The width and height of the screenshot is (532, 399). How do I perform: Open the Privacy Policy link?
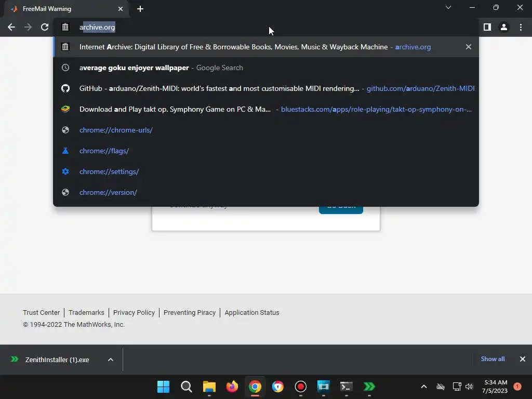[x=134, y=312]
